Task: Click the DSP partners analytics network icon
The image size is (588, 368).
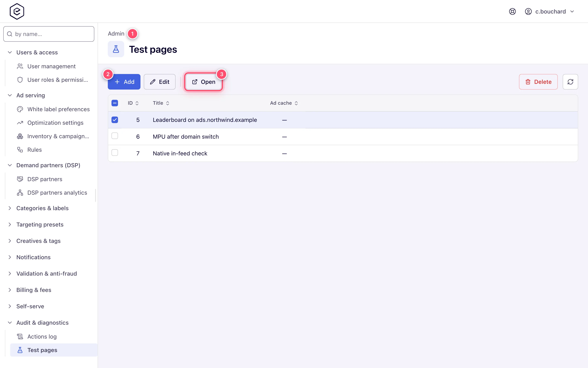Action: 20,193
